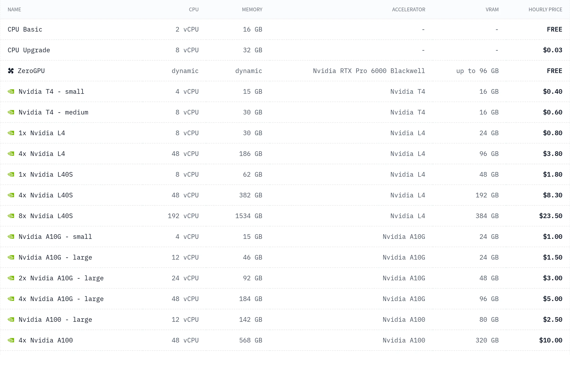Image resolution: width=570 pixels, height=392 pixels.
Task: Click the $0.03 hourly price
Action: (x=552, y=50)
